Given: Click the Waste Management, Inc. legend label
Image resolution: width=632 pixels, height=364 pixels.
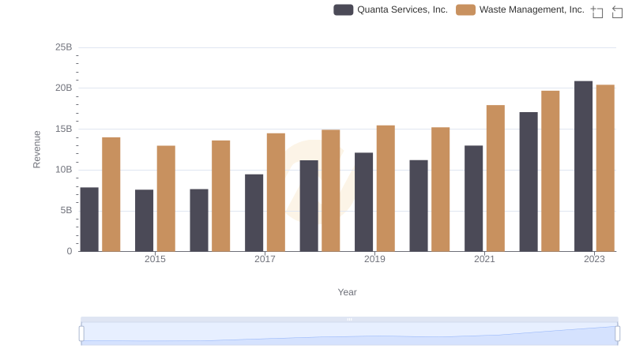Looking at the screenshot, I should pos(532,9).
